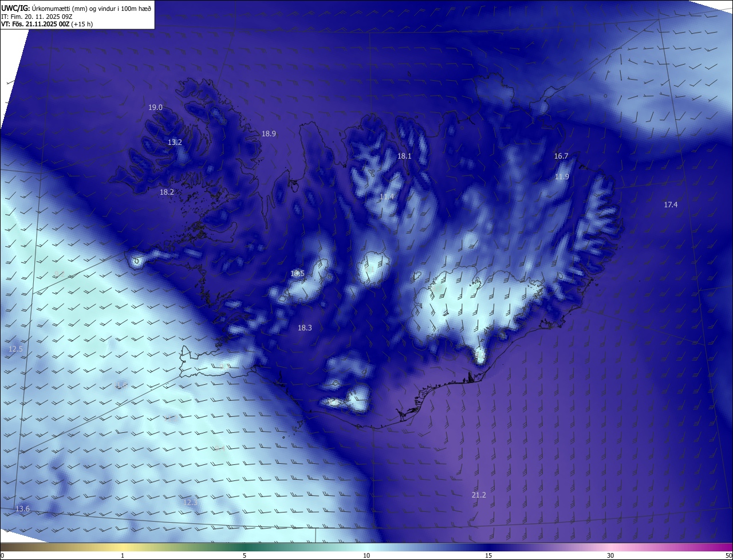This screenshot has height=560, width=733.
Task: Click the 13.2 value label
Action: pyautogui.click(x=175, y=142)
